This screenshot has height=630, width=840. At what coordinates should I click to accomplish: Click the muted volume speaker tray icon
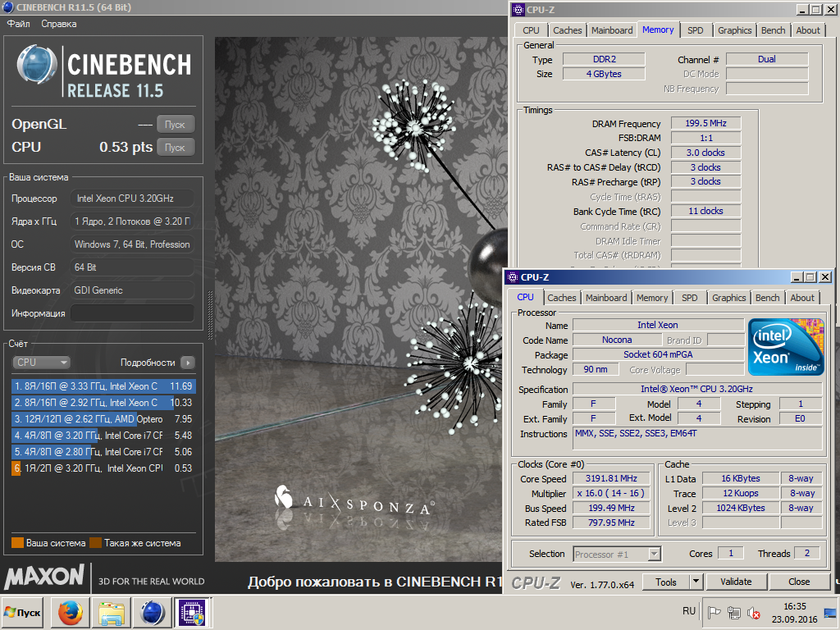point(753,612)
